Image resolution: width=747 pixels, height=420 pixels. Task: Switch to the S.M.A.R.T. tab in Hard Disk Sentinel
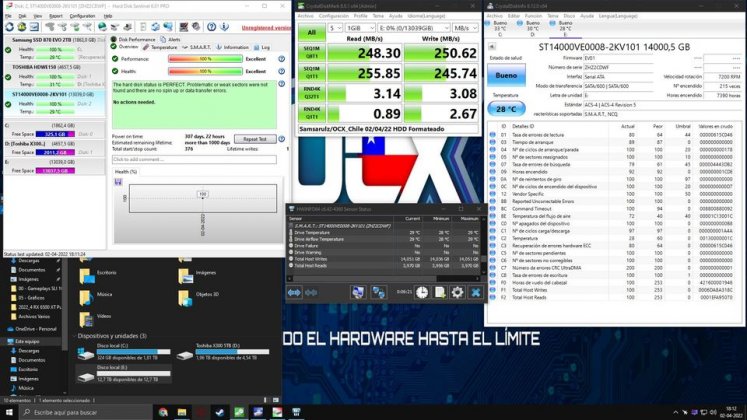pyautogui.click(x=197, y=47)
